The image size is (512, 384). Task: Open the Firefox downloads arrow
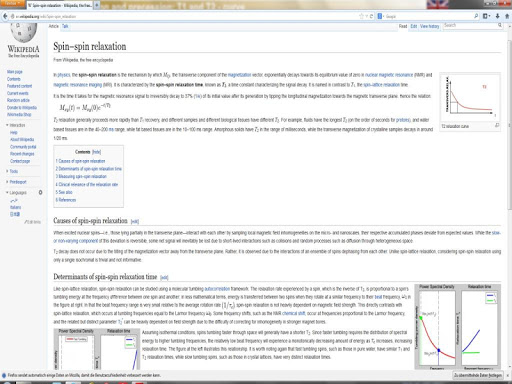[x=497, y=16]
